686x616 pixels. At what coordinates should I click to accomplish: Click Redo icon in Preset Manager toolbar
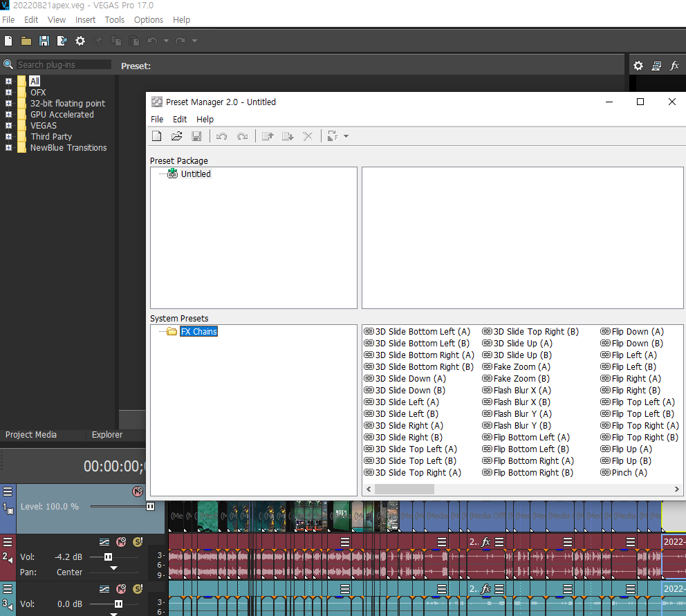242,136
